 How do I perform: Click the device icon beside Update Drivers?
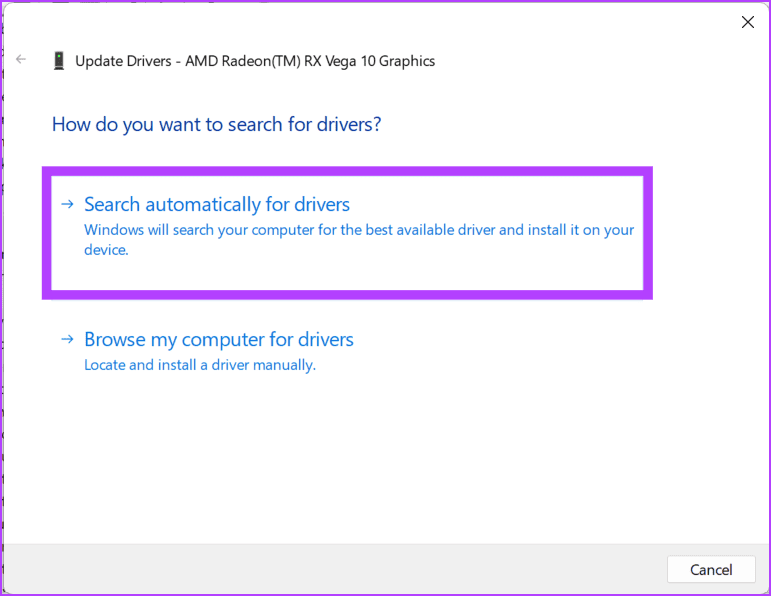[x=59, y=61]
